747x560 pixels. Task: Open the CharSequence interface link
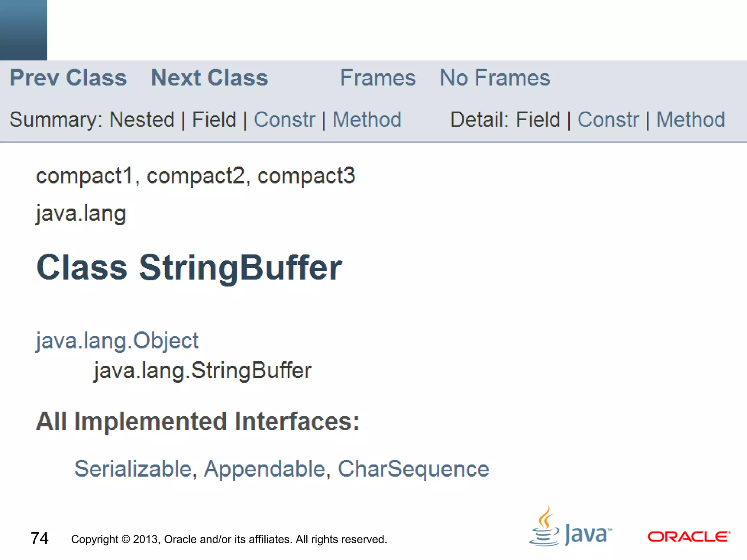[x=413, y=468]
